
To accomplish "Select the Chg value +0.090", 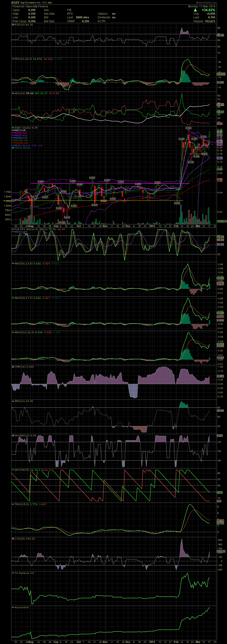I will (211, 14).
